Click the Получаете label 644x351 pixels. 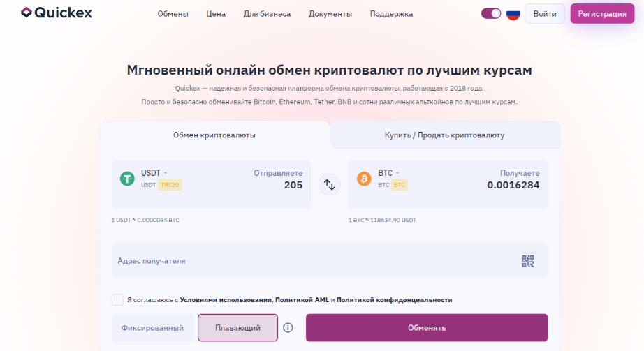coord(520,173)
